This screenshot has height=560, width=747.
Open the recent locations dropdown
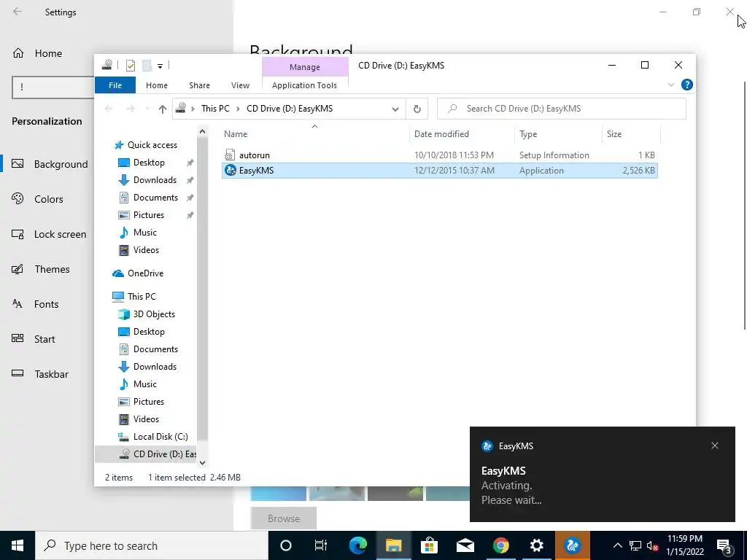(x=147, y=109)
